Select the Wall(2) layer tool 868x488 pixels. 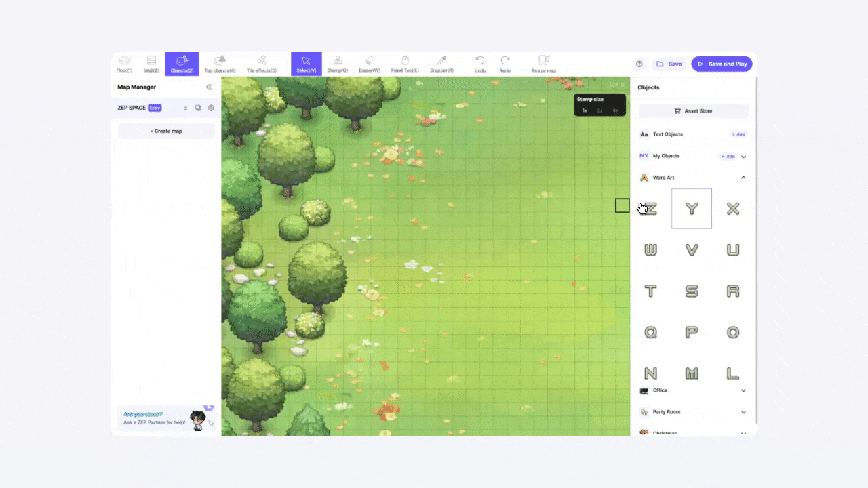[151, 64]
